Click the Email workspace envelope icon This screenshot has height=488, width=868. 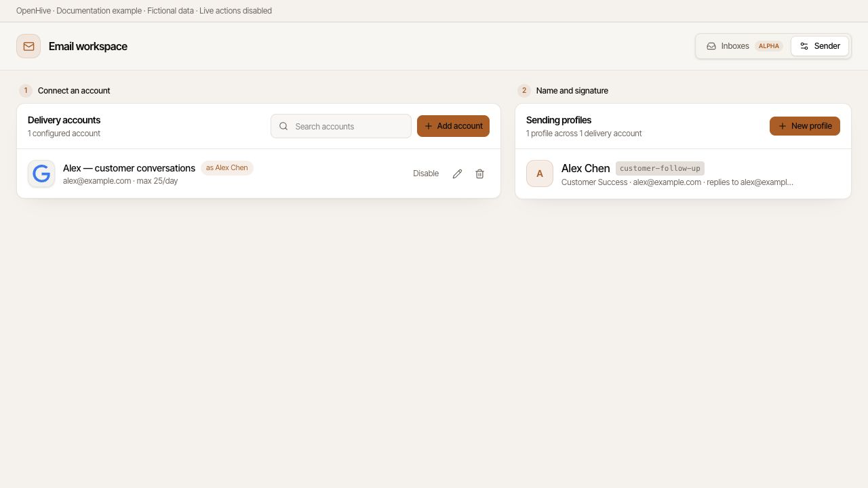click(28, 46)
